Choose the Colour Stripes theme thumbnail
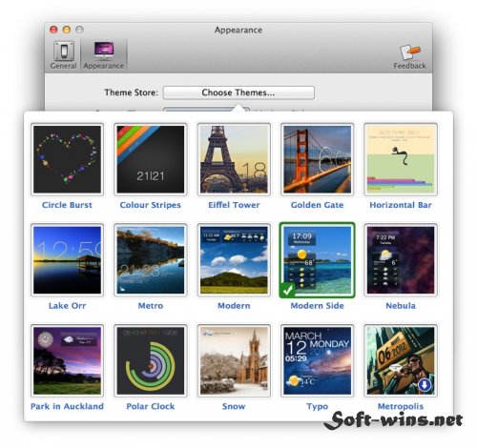 tap(151, 159)
